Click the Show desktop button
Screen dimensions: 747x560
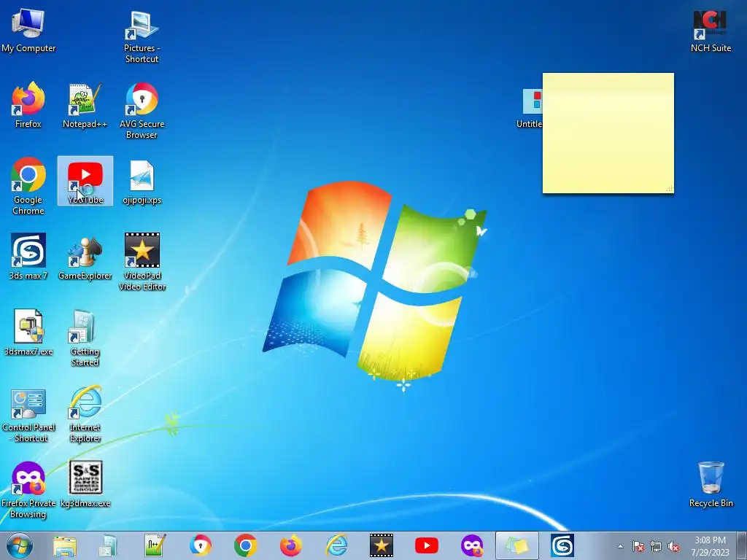pos(742,545)
